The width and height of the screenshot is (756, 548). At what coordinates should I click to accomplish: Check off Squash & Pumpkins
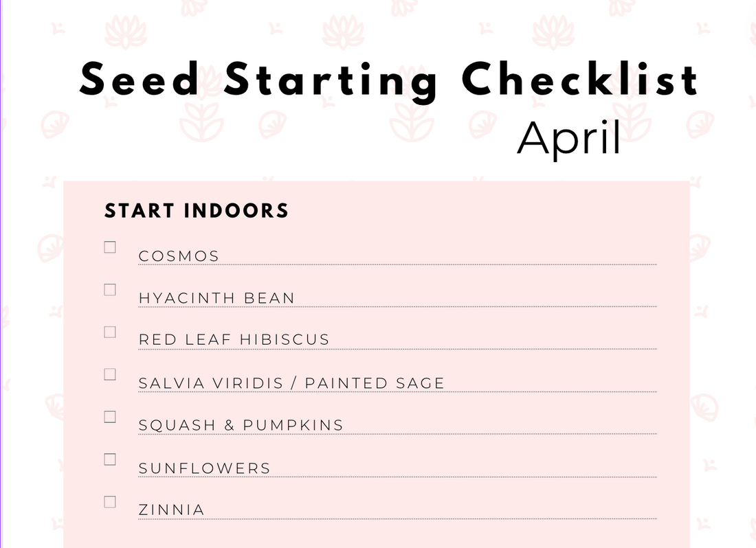click(110, 417)
